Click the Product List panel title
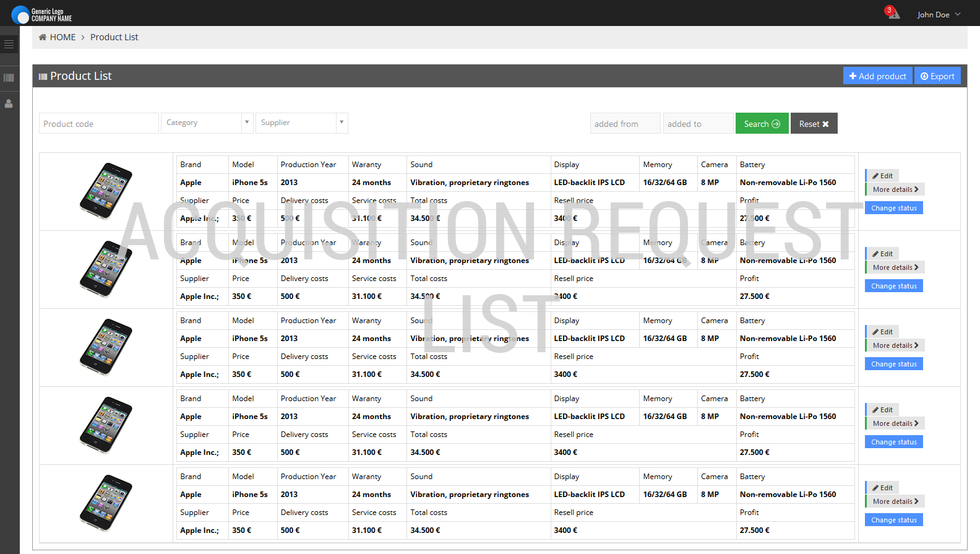Screen dimensions: 980x554 80,76
